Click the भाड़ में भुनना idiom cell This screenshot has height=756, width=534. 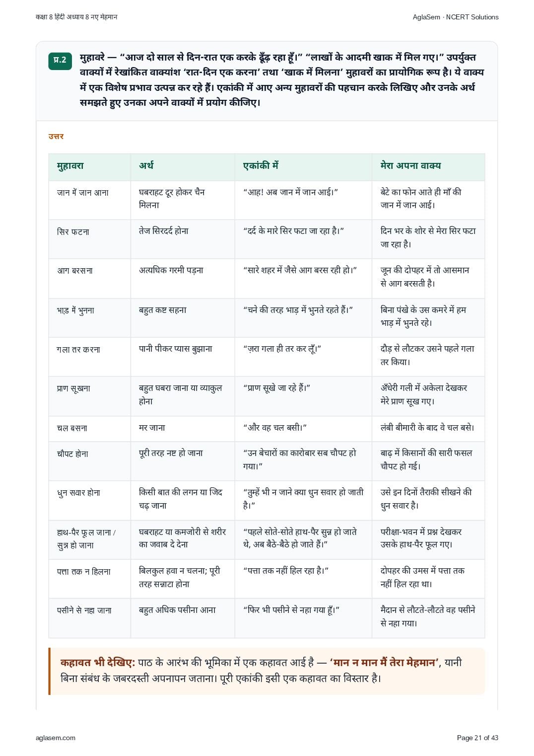tap(89, 317)
